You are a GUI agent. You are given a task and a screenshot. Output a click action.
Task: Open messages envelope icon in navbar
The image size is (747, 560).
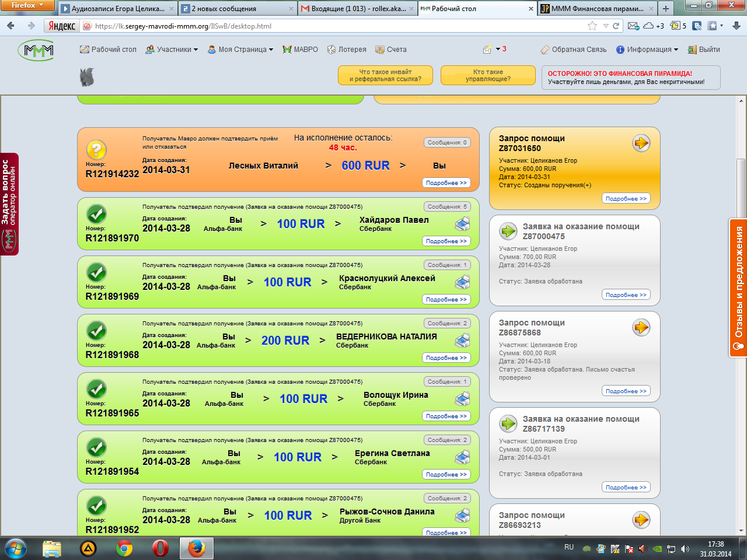pyautogui.click(x=487, y=50)
